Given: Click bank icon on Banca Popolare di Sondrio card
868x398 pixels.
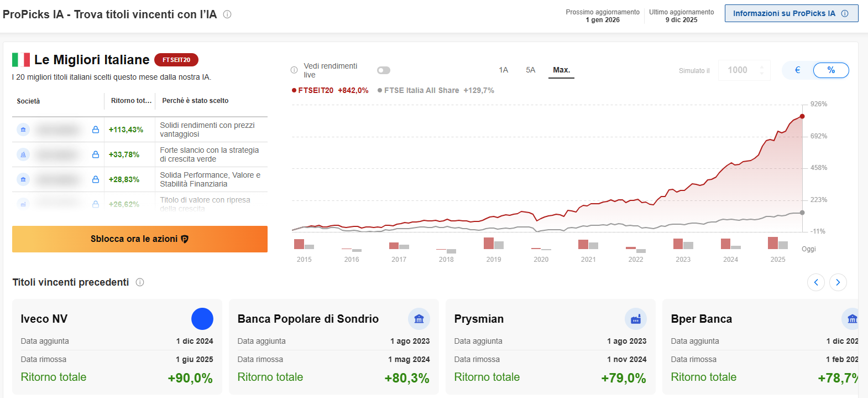Looking at the screenshot, I should [419, 319].
